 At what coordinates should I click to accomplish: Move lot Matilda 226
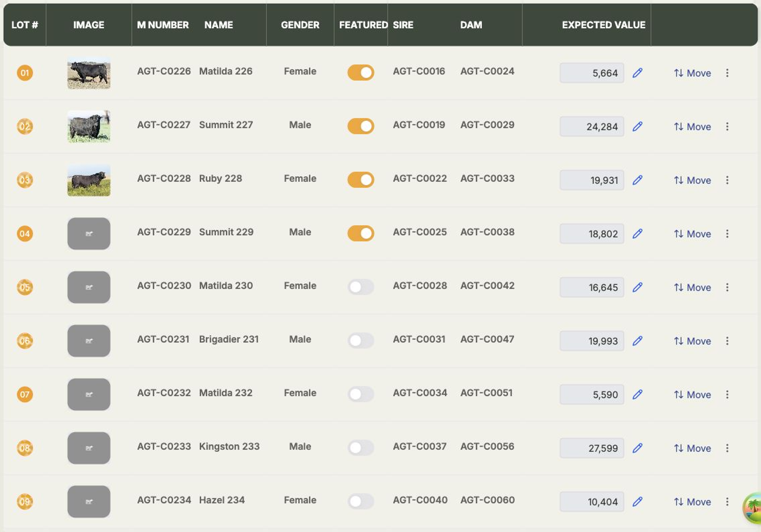pyautogui.click(x=692, y=73)
